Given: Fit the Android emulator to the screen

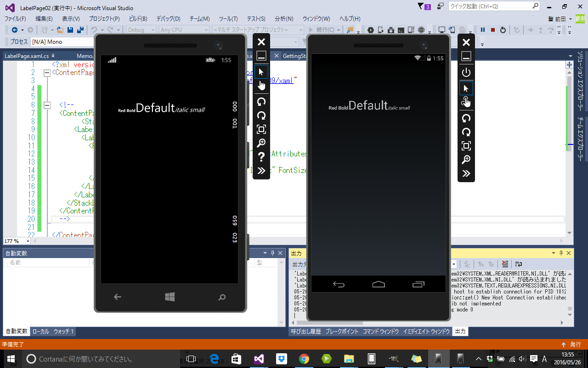Looking at the screenshot, I should tap(466, 146).
